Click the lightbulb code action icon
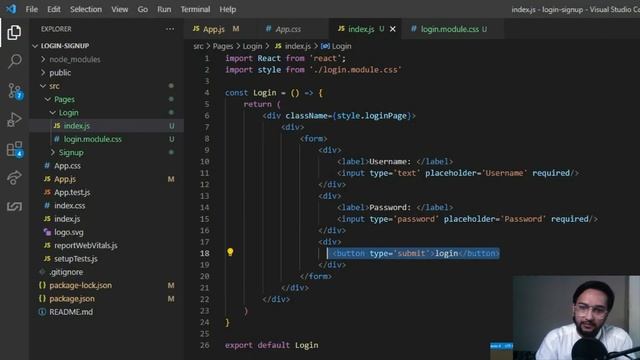Image resolution: width=640 pixels, height=360 pixels. [x=230, y=252]
